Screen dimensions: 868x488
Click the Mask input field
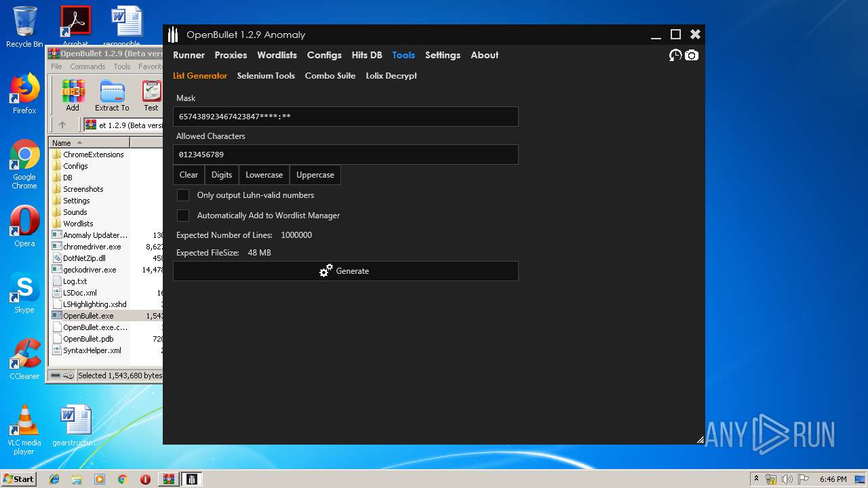coord(346,117)
